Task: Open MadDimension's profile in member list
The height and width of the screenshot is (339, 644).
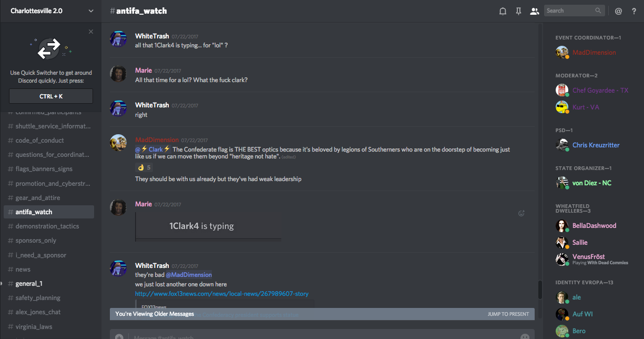Action: (594, 53)
